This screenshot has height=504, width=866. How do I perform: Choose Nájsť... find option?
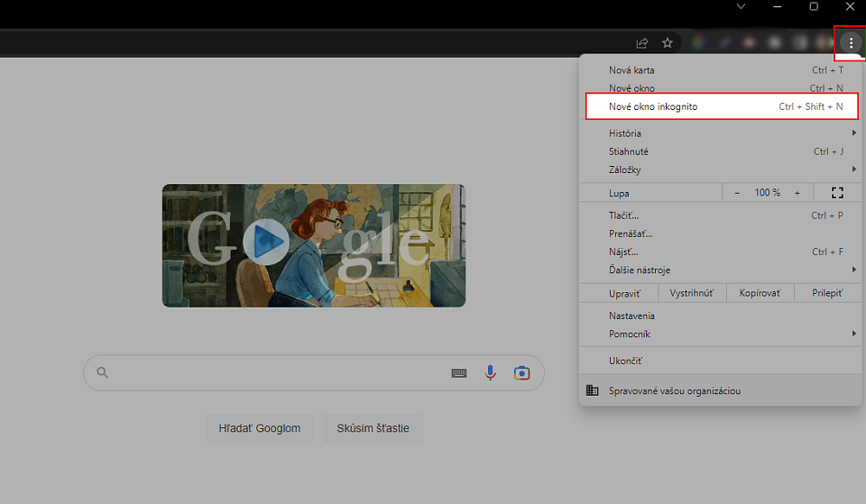coord(720,252)
